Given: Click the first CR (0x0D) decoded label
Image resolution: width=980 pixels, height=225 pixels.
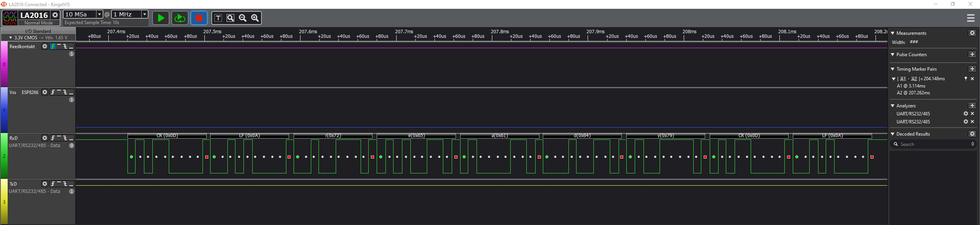Looking at the screenshot, I should point(167,136).
